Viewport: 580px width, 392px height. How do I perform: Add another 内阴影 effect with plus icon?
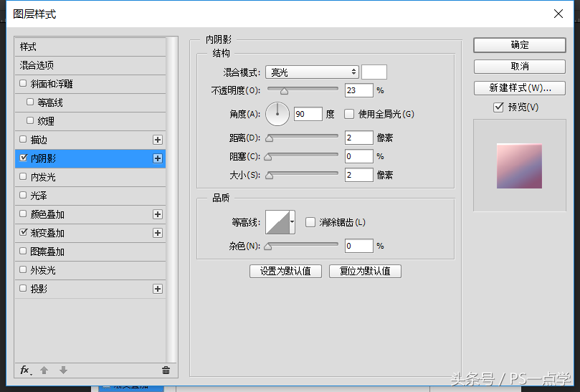tap(158, 158)
